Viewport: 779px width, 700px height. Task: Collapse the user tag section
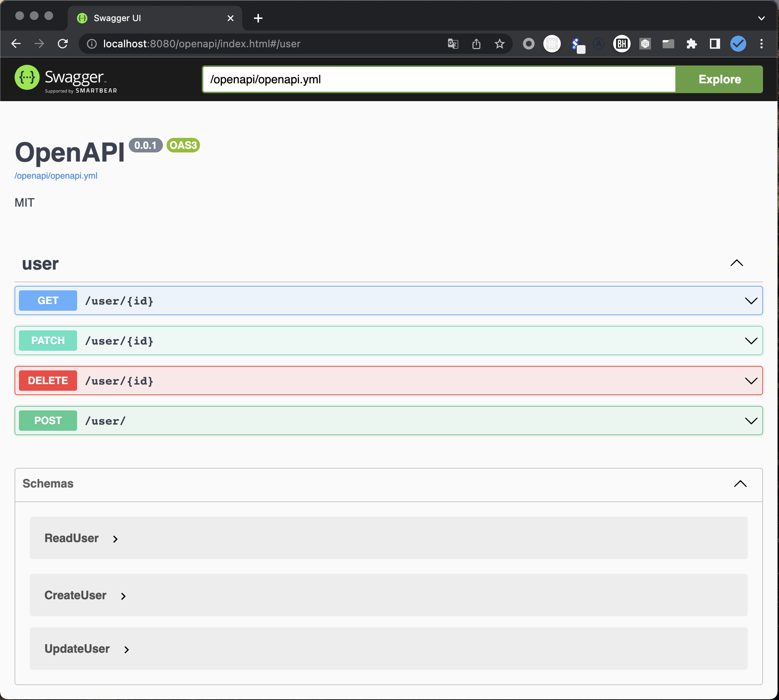pyautogui.click(x=736, y=263)
